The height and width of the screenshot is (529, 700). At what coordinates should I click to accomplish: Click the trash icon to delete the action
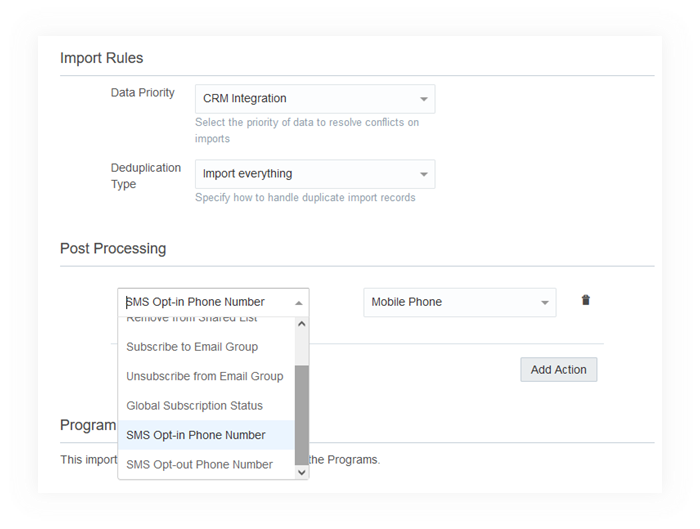tap(586, 300)
